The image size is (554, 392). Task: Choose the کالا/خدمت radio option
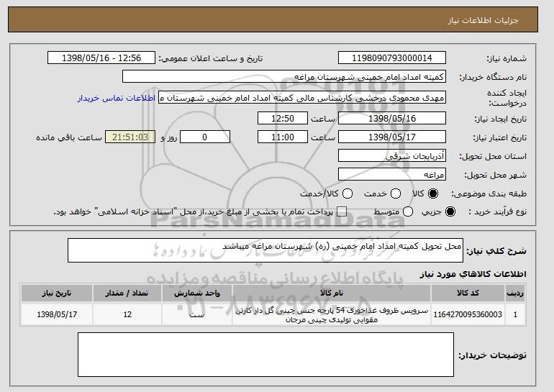348,193
